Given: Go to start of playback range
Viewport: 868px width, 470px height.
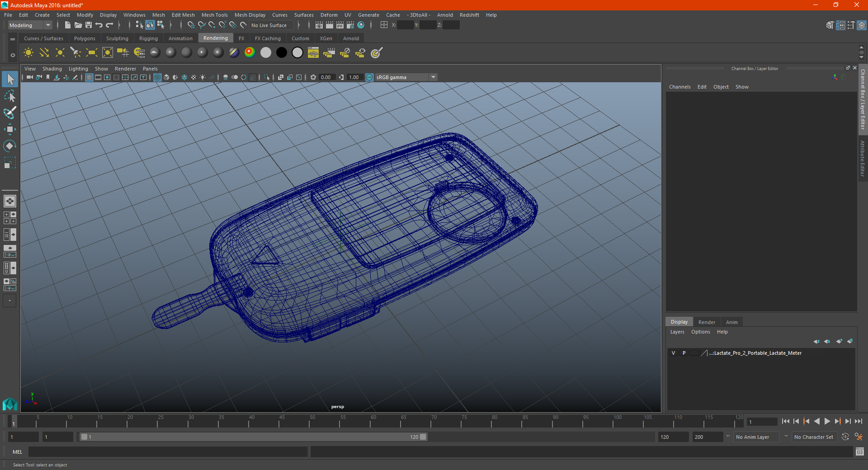Looking at the screenshot, I should (786, 421).
